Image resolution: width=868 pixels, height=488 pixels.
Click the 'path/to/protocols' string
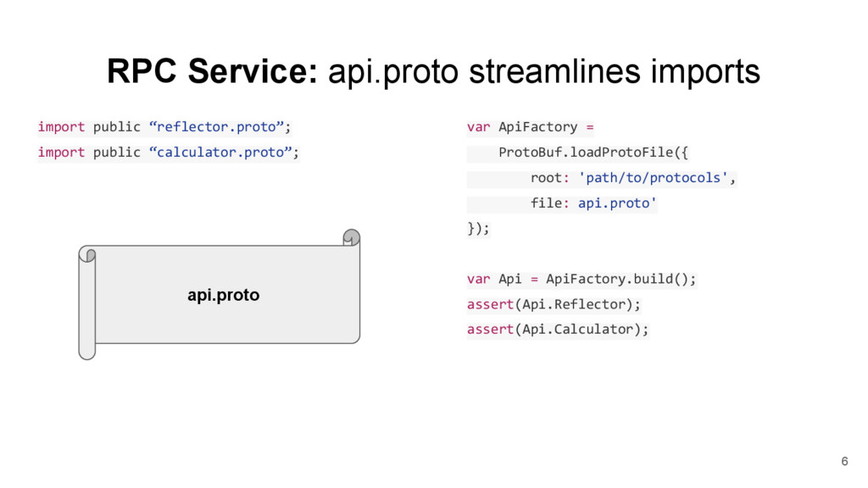tap(654, 178)
